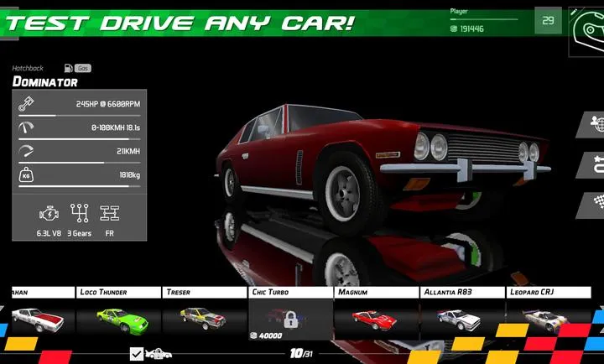This screenshot has width=604, height=364.
Task: Toggle the owned cars filter checkbox
Action: pyautogui.click(x=137, y=354)
